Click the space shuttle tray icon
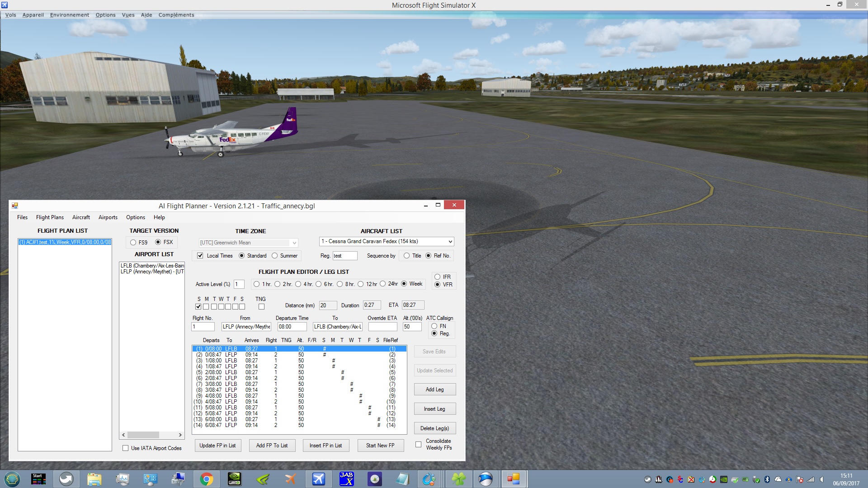 [x=658, y=479]
